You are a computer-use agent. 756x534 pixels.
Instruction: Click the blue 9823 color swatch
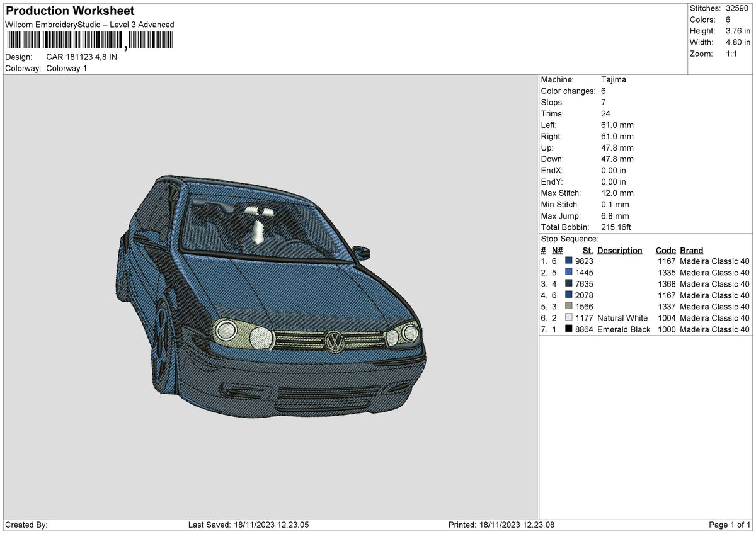(569, 261)
